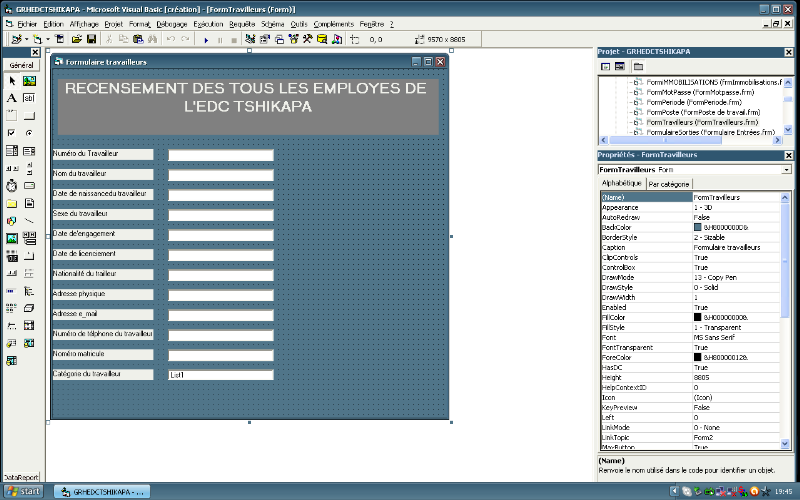Screen dimensions: 800x500
Task: Switch to the Par catégorie tab
Action: (669, 184)
